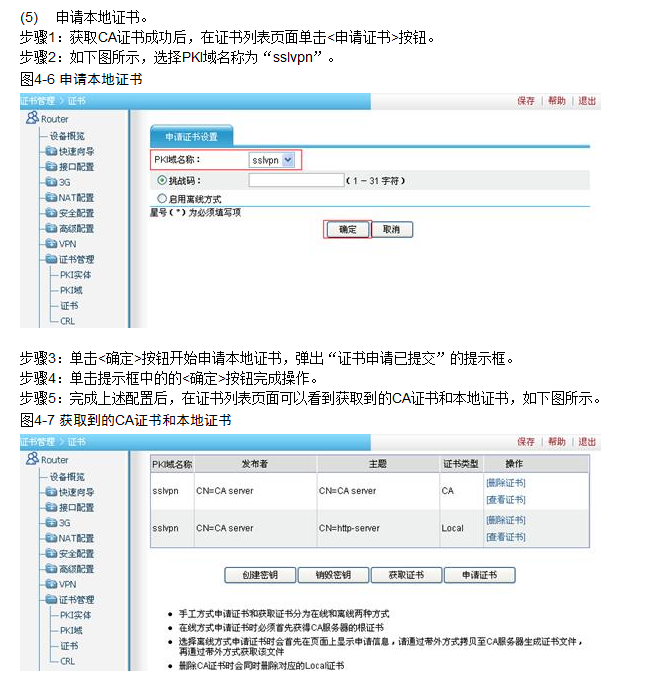Open CRL in upper navigation tree
Screen dimensions: 662x684
pyautogui.click(x=67, y=321)
